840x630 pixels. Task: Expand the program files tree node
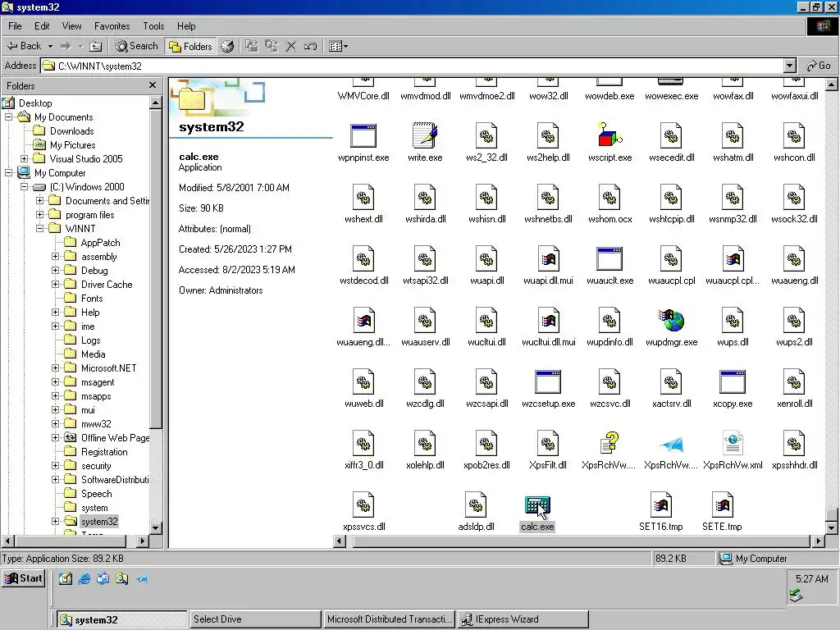(39, 214)
